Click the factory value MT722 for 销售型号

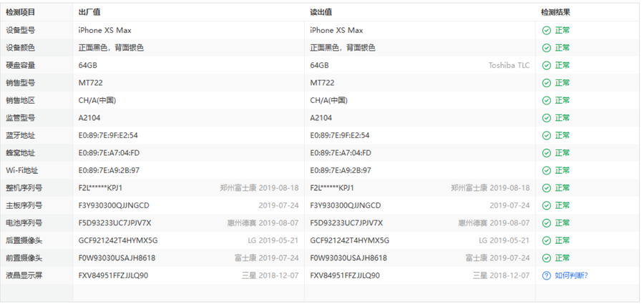pos(91,83)
